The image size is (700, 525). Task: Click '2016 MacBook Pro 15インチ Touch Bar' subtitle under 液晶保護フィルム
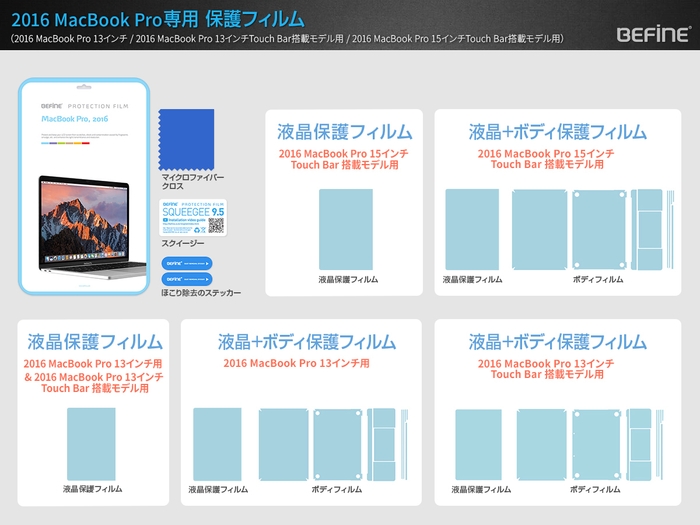(344, 159)
